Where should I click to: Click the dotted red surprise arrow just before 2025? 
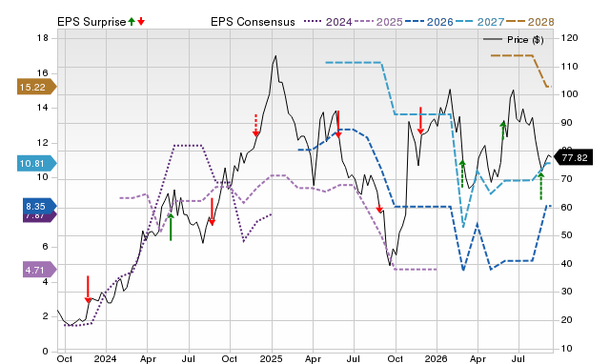pyautogui.click(x=255, y=126)
